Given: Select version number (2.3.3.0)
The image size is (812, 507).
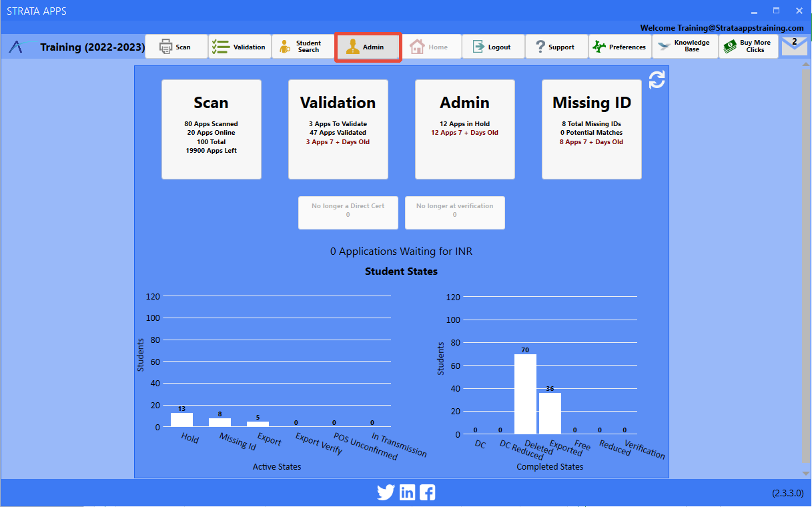Looking at the screenshot, I should pyautogui.click(x=789, y=494).
